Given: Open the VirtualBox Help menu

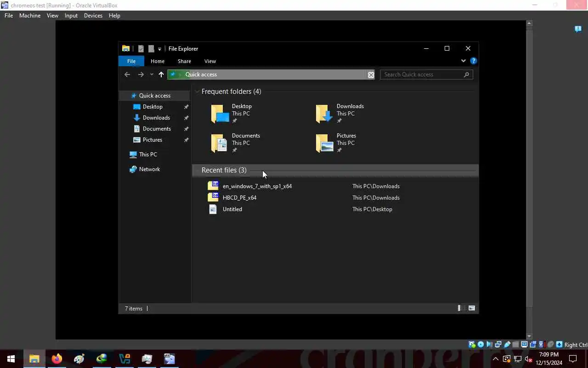Looking at the screenshot, I should click(x=114, y=15).
